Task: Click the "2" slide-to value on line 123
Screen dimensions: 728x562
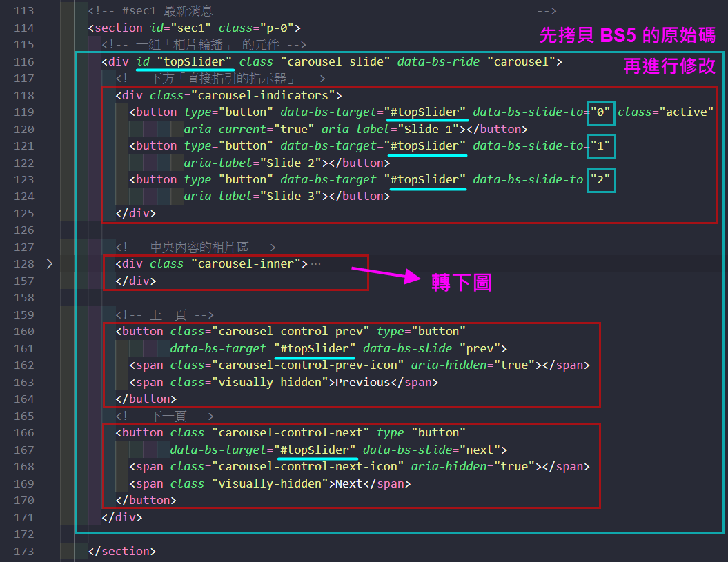Action: click(x=600, y=179)
